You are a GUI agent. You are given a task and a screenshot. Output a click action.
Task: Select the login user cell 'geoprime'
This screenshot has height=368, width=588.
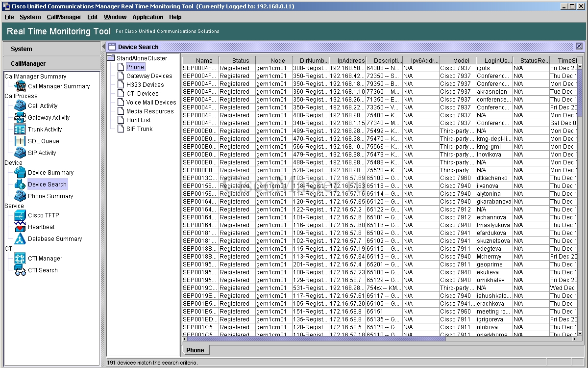[x=494, y=264]
